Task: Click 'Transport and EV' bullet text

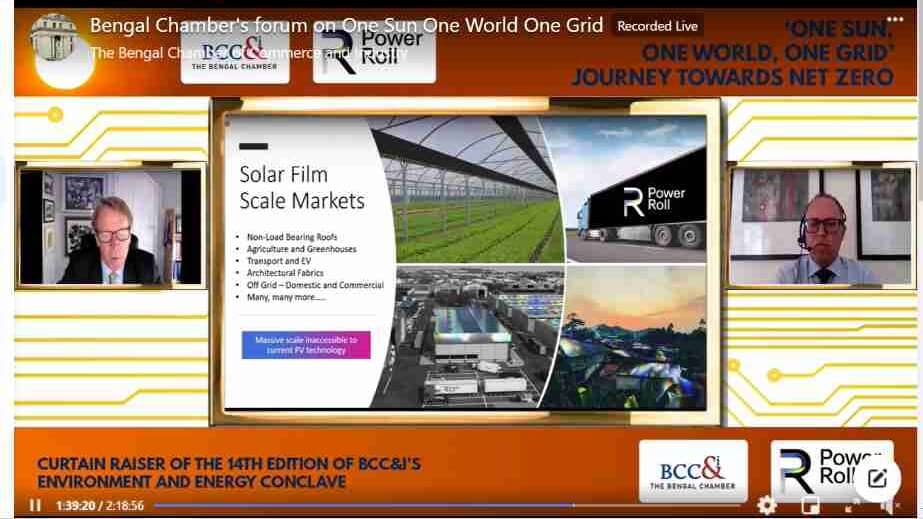Action: coord(279,261)
